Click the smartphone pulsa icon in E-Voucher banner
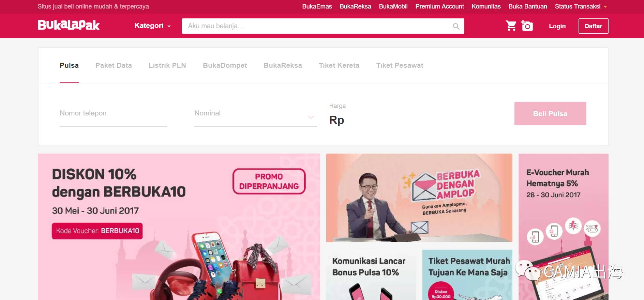The height and width of the screenshot is (300, 644). click(x=535, y=237)
